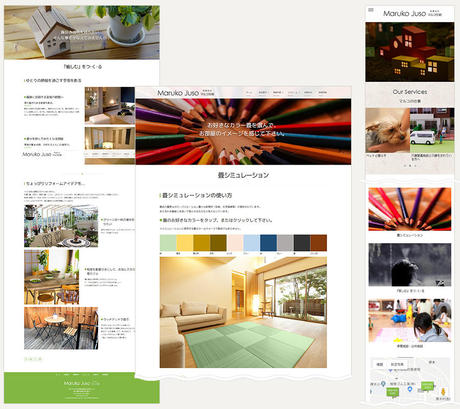The height and width of the screenshot is (409, 460).
Task: Select the brown tatami color swatch
Action: (319, 243)
